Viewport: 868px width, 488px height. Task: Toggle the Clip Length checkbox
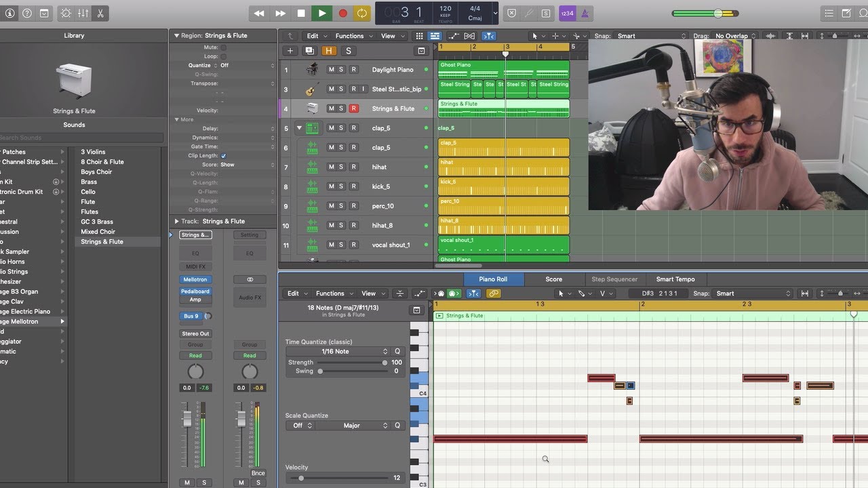coord(224,156)
